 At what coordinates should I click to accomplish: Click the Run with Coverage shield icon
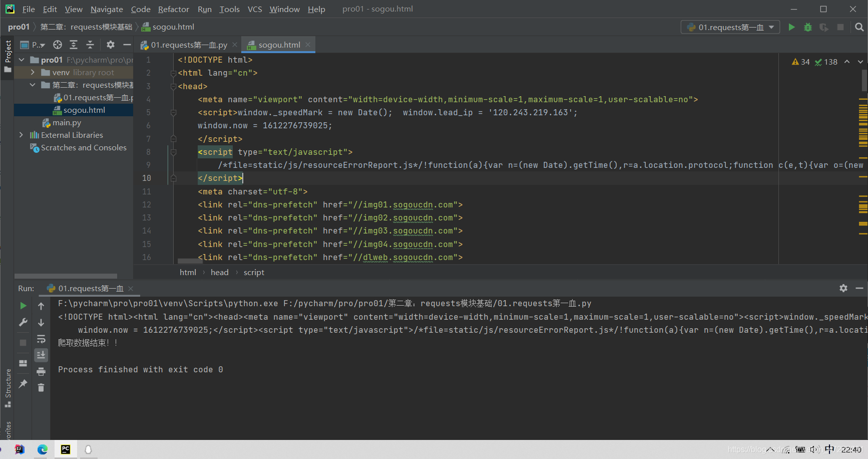click(x=824, y=27)
